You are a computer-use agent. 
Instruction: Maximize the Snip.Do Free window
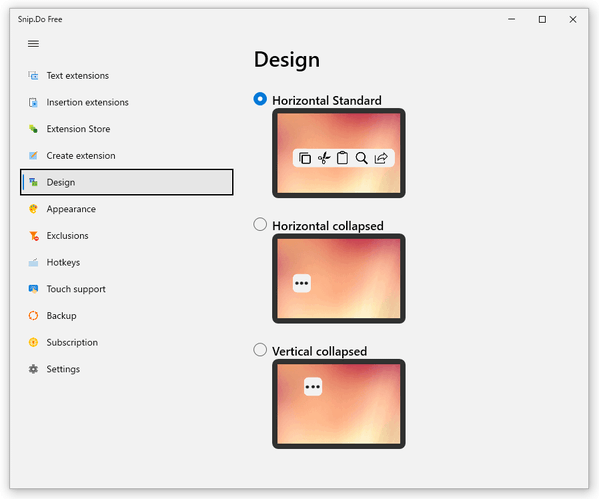[542, 19]
